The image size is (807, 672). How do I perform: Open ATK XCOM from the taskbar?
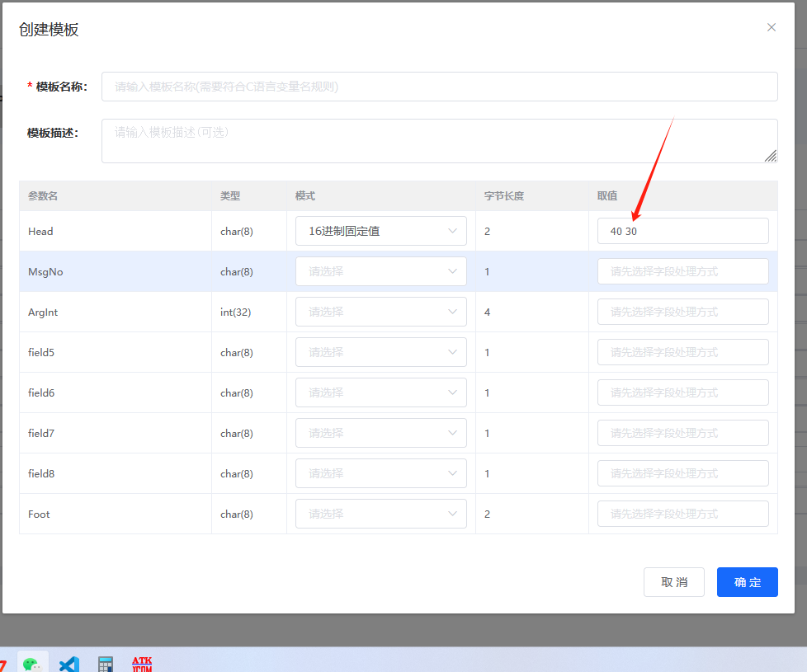[x=142, y=663]
